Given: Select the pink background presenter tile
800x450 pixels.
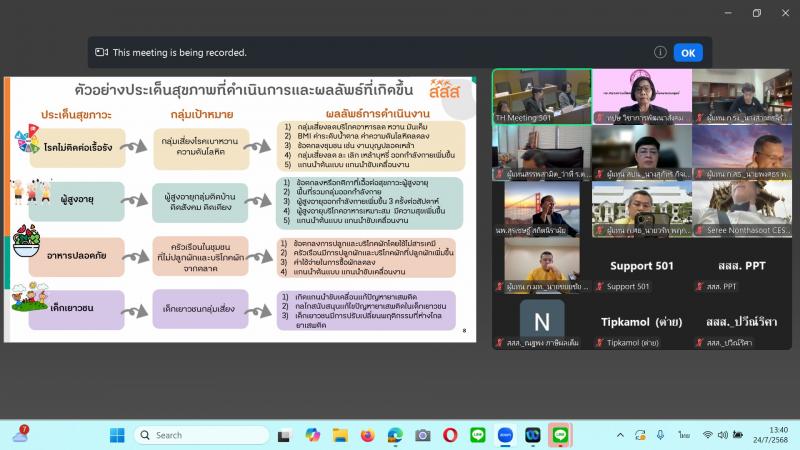Looking at the screenshot, I should (642, 97).
